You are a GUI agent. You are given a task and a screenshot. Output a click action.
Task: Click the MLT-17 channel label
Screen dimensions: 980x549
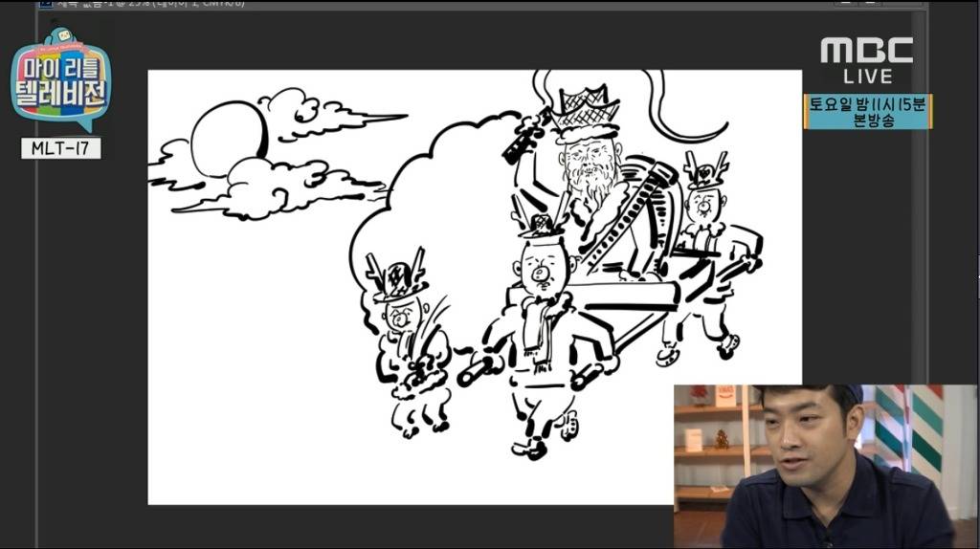point(60,148)
